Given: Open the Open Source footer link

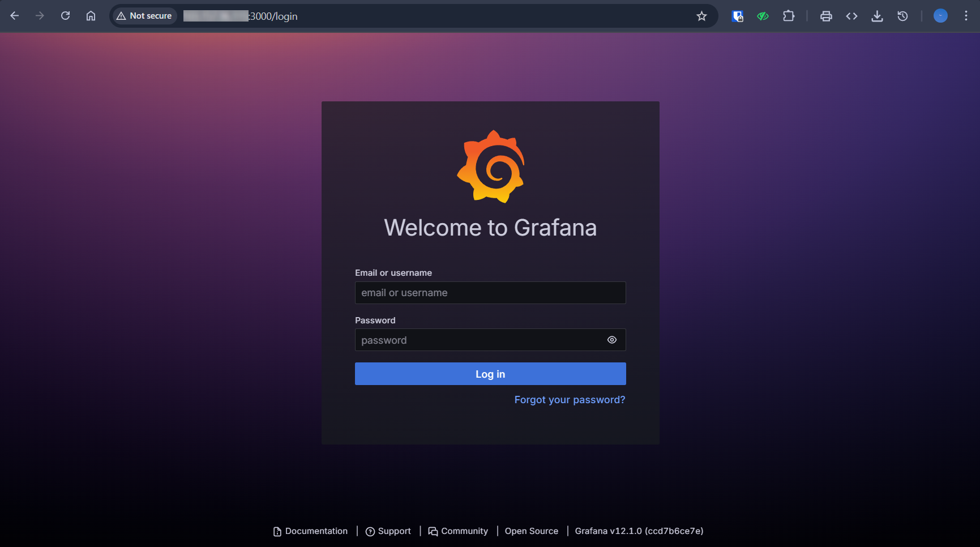Looking at the screenshot, I should click(x=532, y=531).
